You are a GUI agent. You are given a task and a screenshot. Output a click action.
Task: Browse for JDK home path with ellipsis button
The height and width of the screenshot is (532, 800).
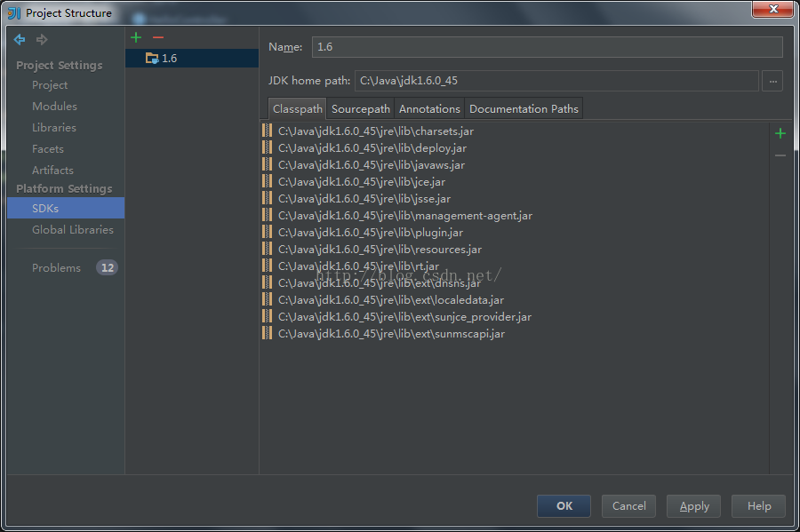click(772, 81)
